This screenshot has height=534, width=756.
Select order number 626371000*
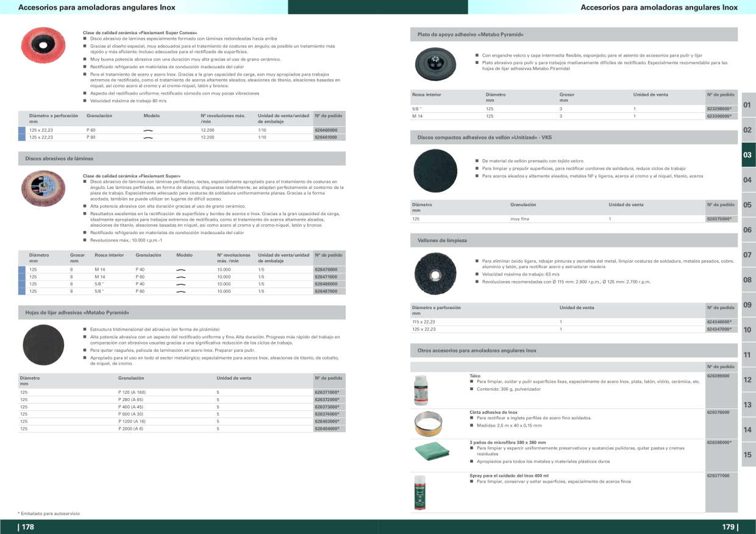327,393
